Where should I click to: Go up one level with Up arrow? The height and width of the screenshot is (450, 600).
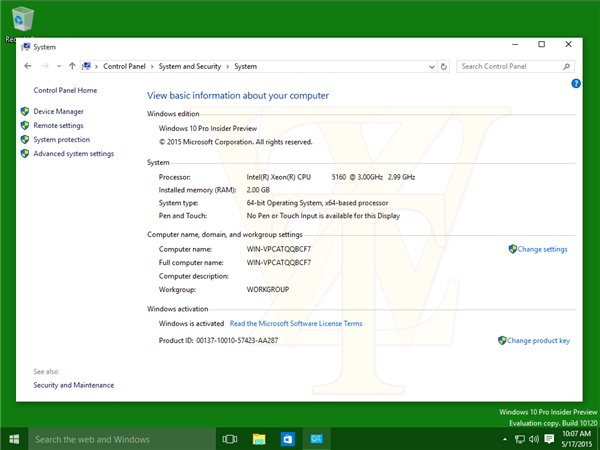72,66
